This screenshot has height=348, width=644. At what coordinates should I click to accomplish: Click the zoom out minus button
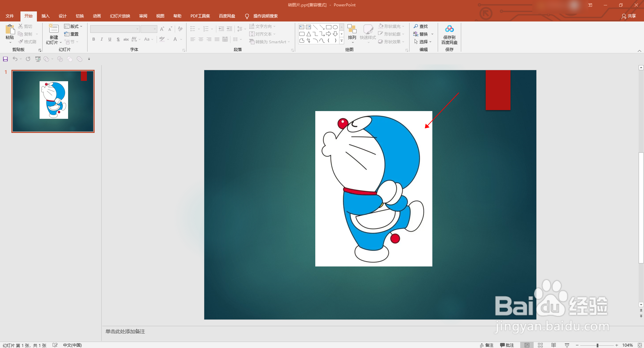577,345
